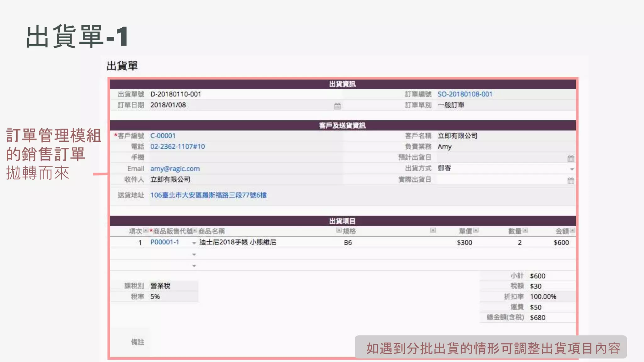Open customer record C-00001

coord(163,135)
